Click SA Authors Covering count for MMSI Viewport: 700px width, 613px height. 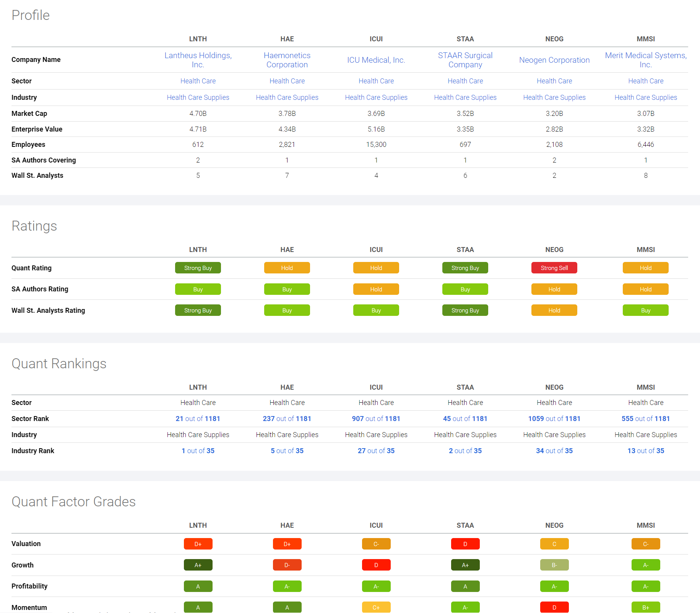pyautogui.click(x=646, y=160)
